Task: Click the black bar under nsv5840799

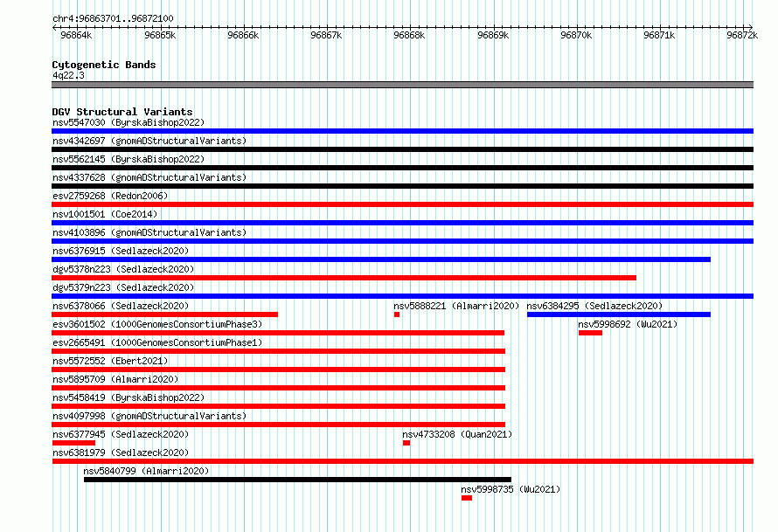Action: (x=298, y=480)
